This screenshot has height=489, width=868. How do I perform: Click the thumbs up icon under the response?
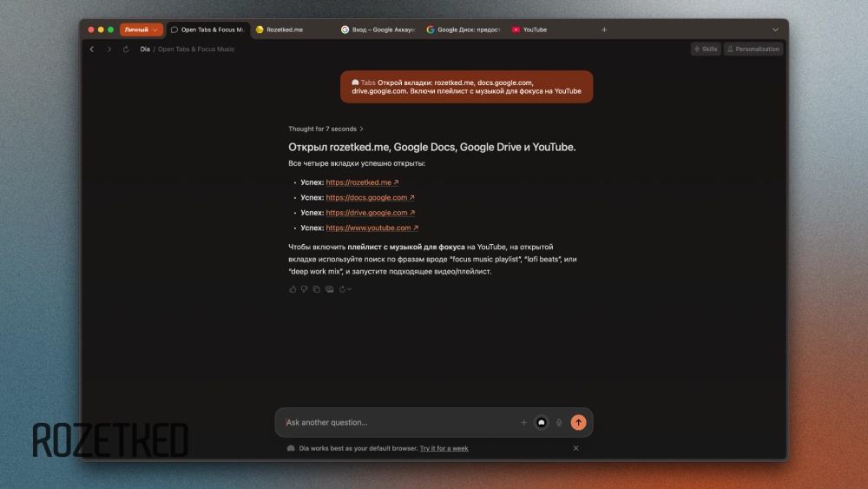pyautogui.click(x=293, y=289)
